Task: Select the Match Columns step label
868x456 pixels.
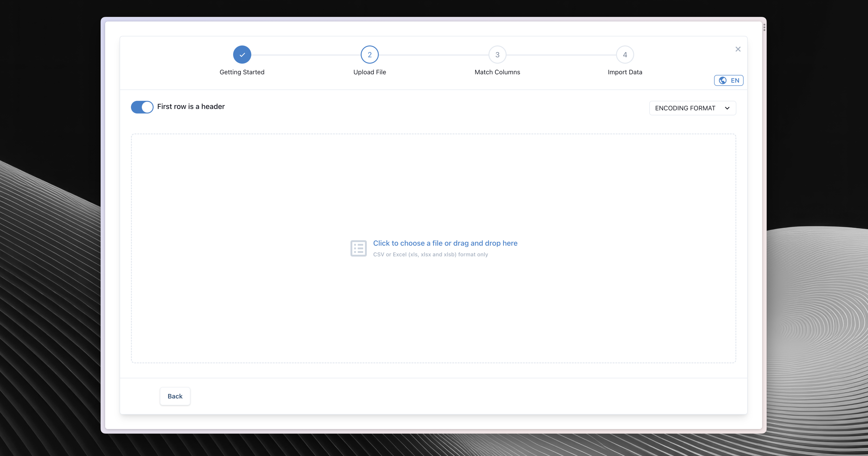Action: point(497,72)
